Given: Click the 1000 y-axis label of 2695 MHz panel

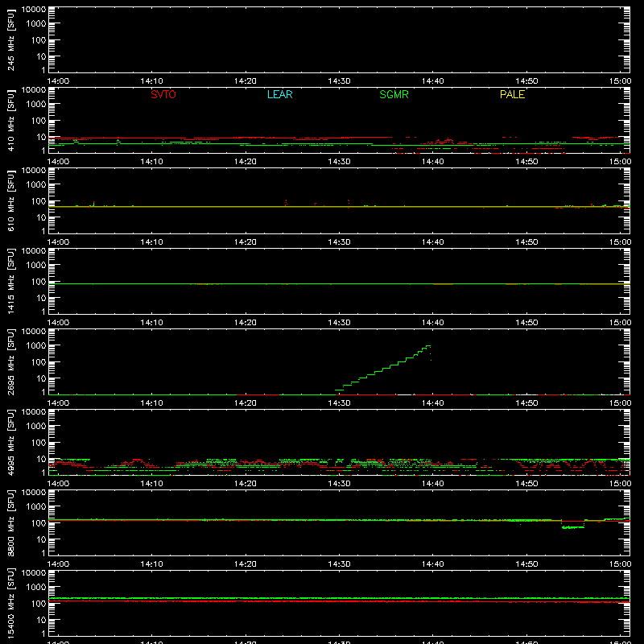Looking at the screenshot, I should [x=36, y=346].
